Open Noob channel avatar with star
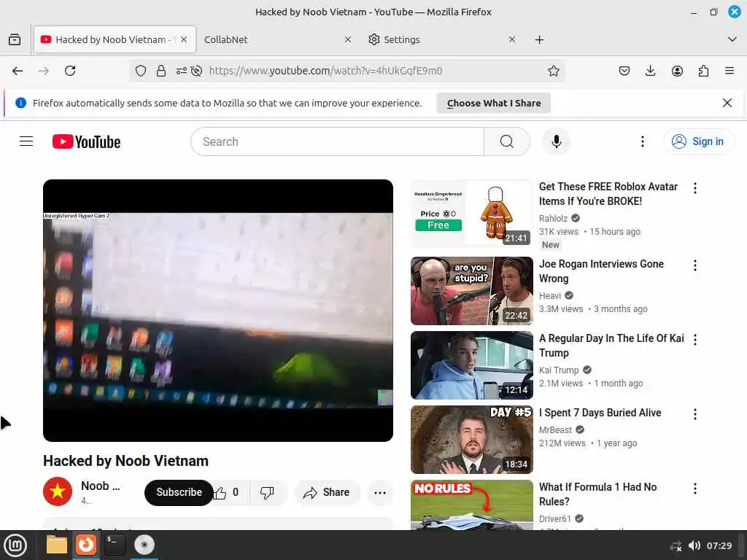Screen dimensions: 747x560 pyautogui.click(x=58, y=491)
